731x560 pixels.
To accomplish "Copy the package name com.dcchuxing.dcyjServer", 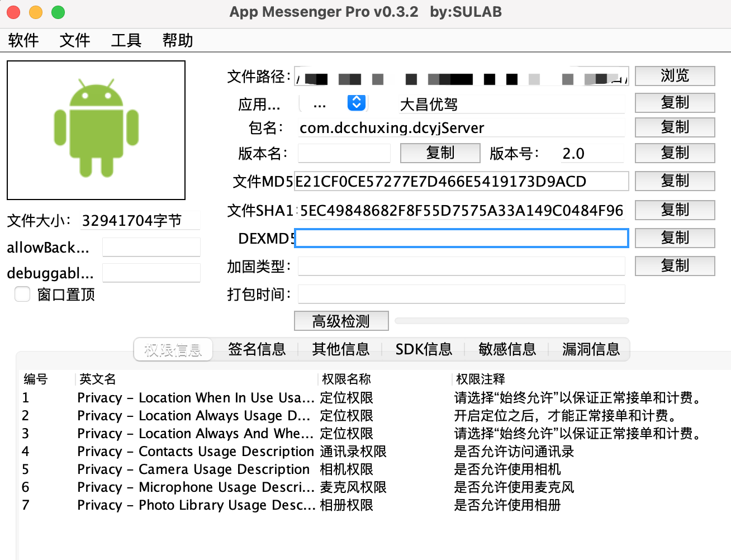I will click(x=675, y=127).
